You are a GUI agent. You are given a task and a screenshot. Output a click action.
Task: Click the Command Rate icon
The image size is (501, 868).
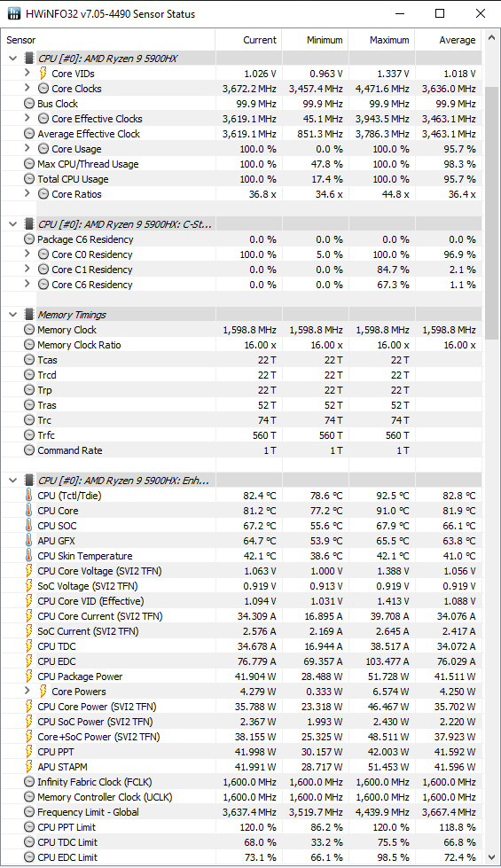[29, 450]
